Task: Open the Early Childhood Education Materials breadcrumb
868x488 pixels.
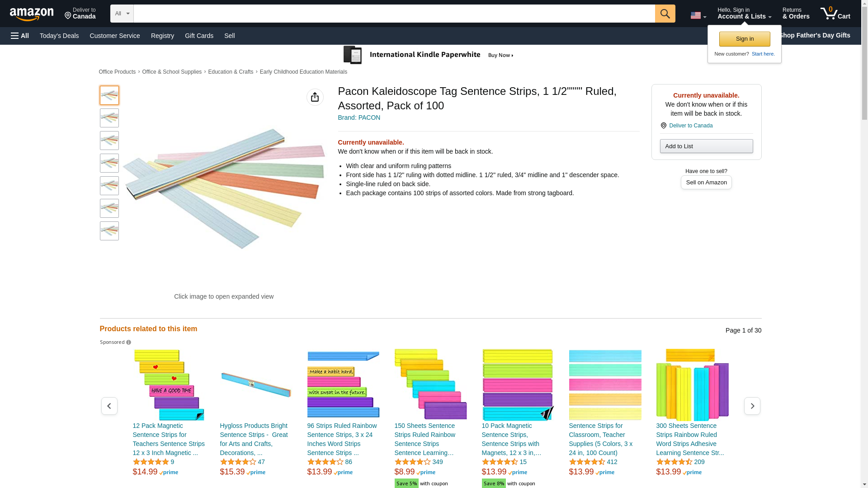Action: point(303,72)
